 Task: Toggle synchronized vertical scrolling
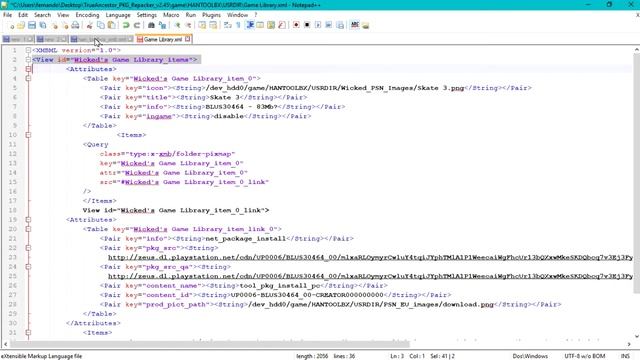(x=202, y=25)
